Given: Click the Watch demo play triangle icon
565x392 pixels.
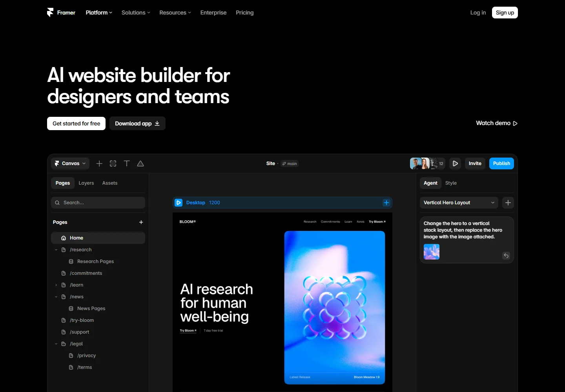Looking at the screenshot, I should pyautogui.click(x=515, y=123).
